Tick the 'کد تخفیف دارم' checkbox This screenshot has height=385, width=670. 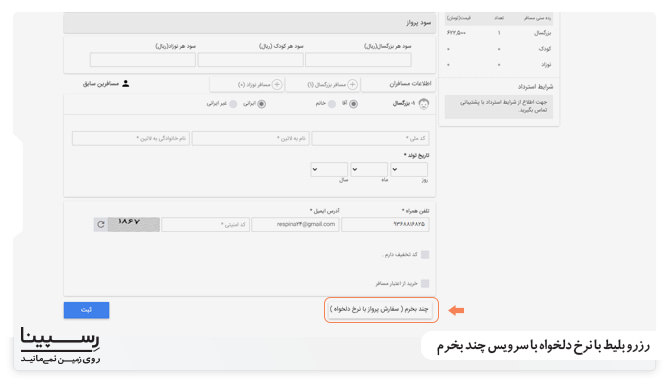pos(425,255)
